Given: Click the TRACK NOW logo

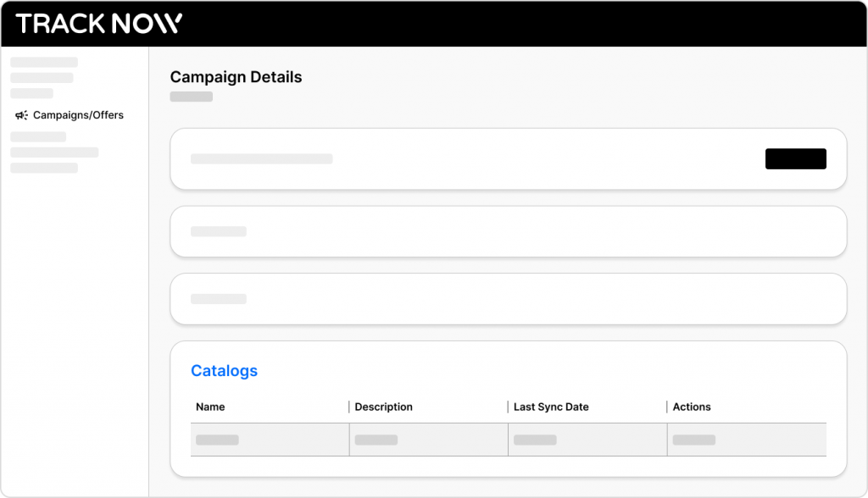Looking at the screenshot, I should pyautogui.click(x=99, y=24).
